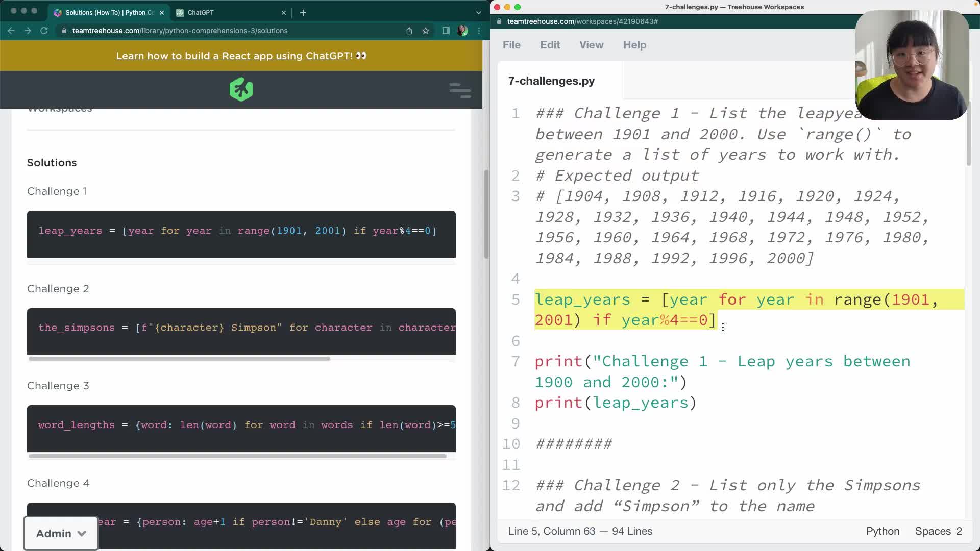
Task: Open a new browser tab
Action: click(303, 13)
